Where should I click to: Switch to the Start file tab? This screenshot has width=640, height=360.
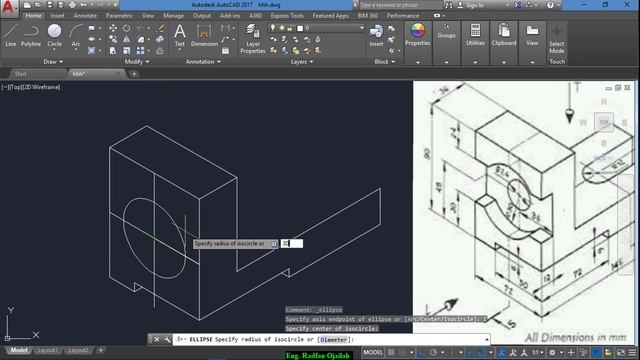20,74
